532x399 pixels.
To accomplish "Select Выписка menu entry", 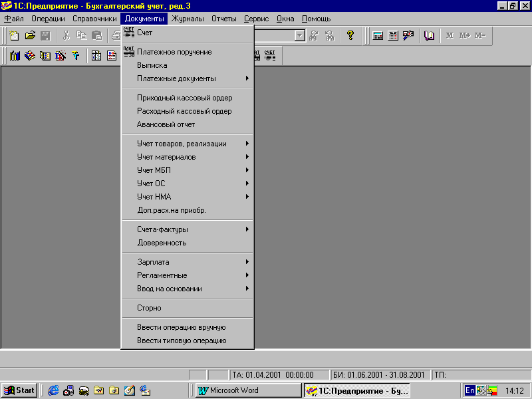I will point(188,65).
